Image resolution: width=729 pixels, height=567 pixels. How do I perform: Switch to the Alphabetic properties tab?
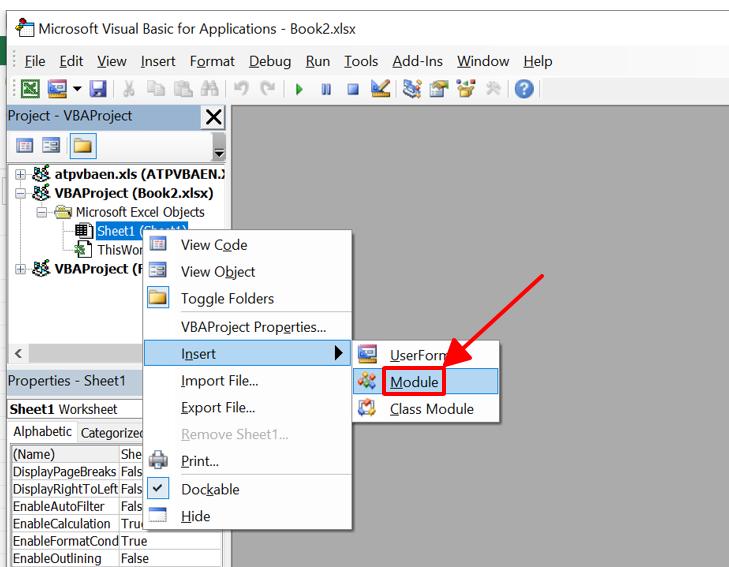point(43,431)
